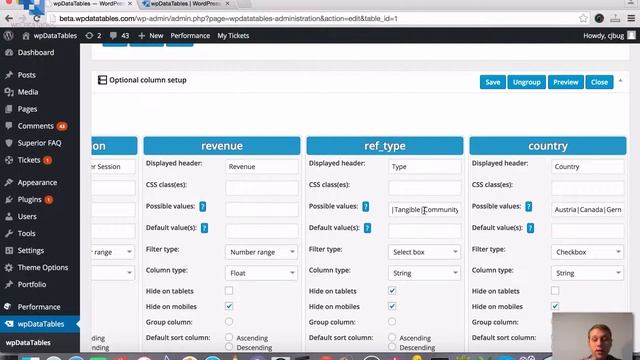Open comments bubble showing 43
The height and width of the screenshot is (360, 640).
[120, 36]
